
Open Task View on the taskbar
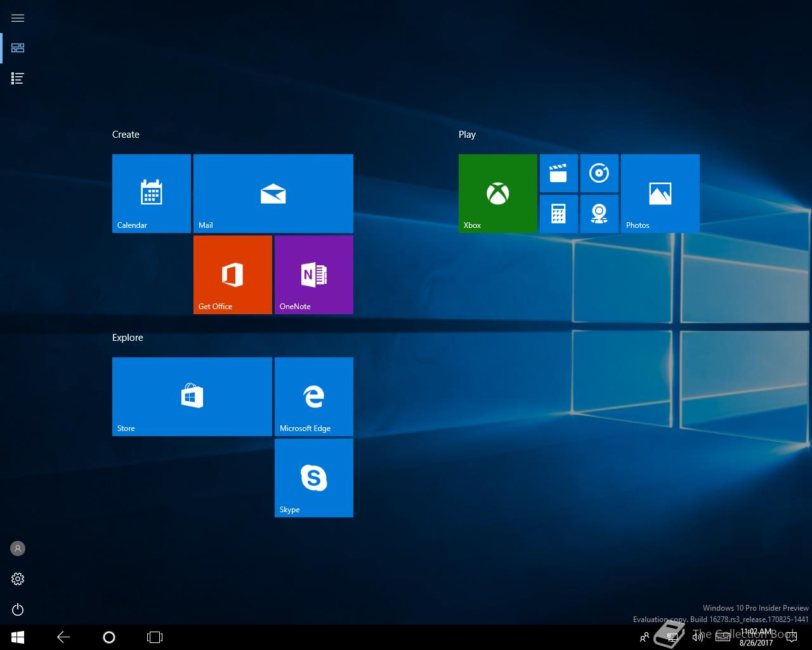coord(155,637)
